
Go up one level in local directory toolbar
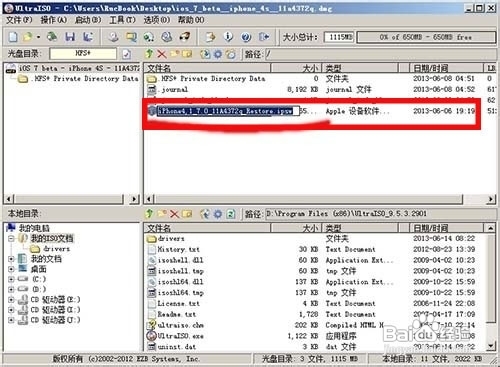149,214
